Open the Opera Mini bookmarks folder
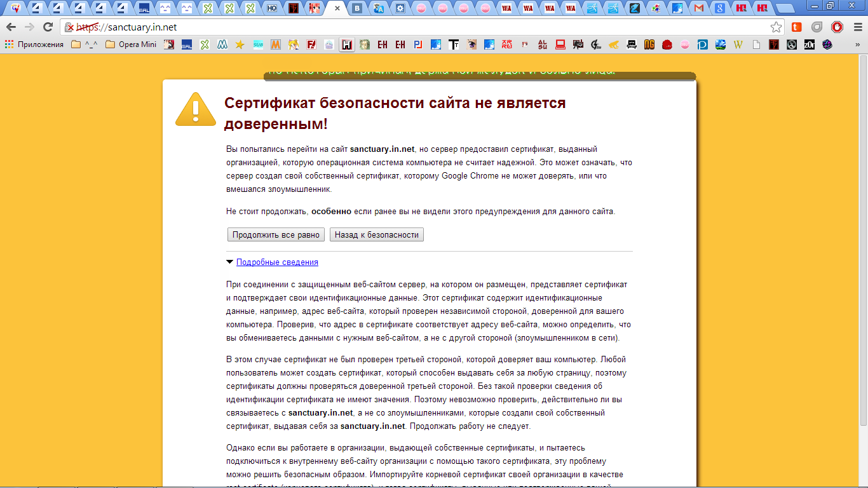This screenshot has height=488, width=868. coord(131,44)
